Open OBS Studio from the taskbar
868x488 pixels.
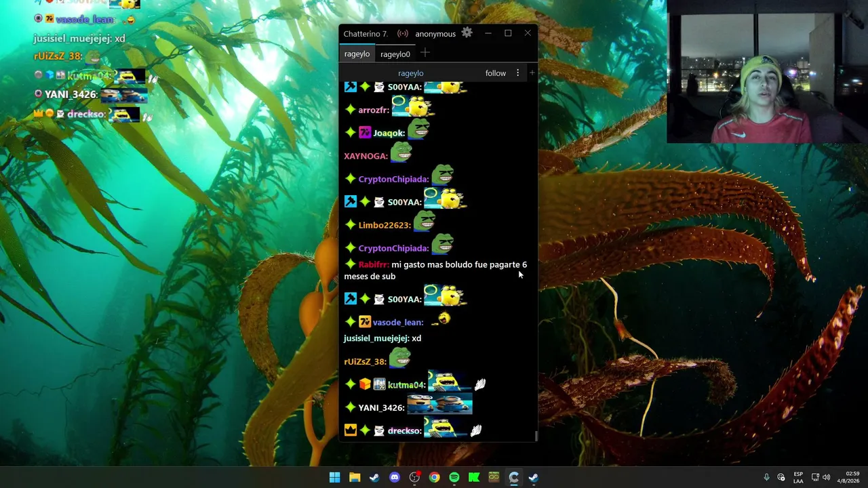pyautogui.click(x=414, y=477)
